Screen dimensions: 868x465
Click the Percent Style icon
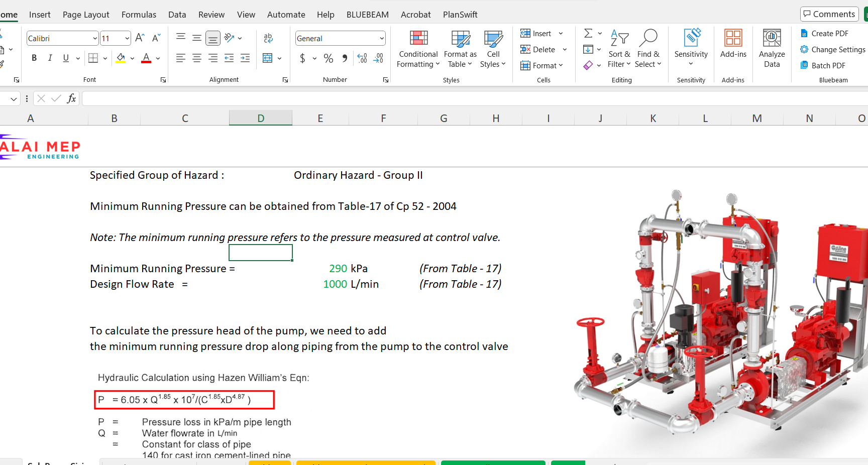[x=329, y=58]
